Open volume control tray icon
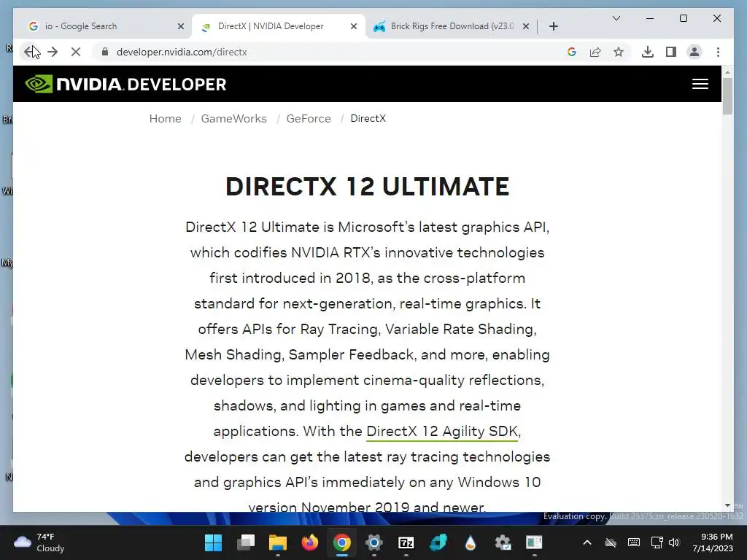 (673, 542)
